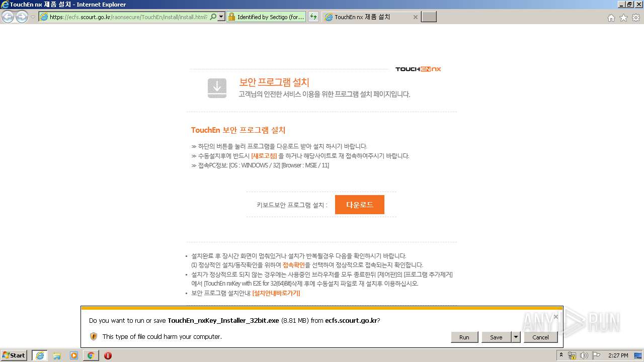Refresh the page with the green arrows

click(x=313, y=17)
